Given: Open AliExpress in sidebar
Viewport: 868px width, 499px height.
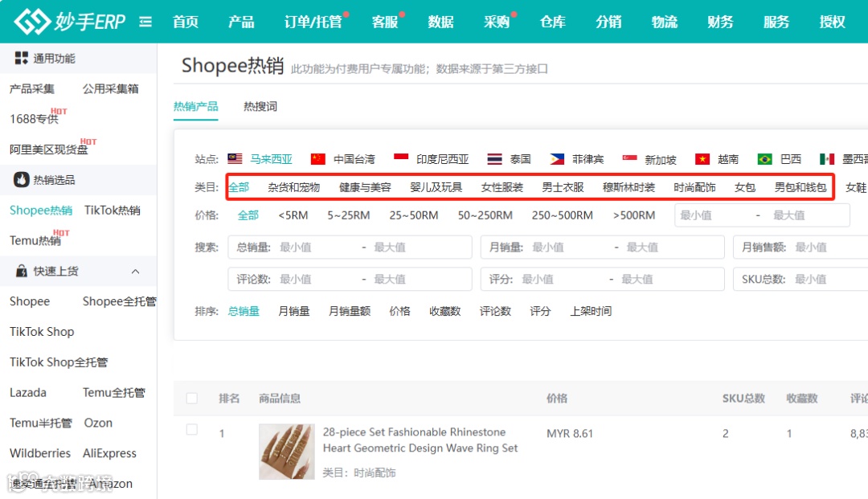Looking at the screenshot, I should pyautogui.click(x=109, y=454).
